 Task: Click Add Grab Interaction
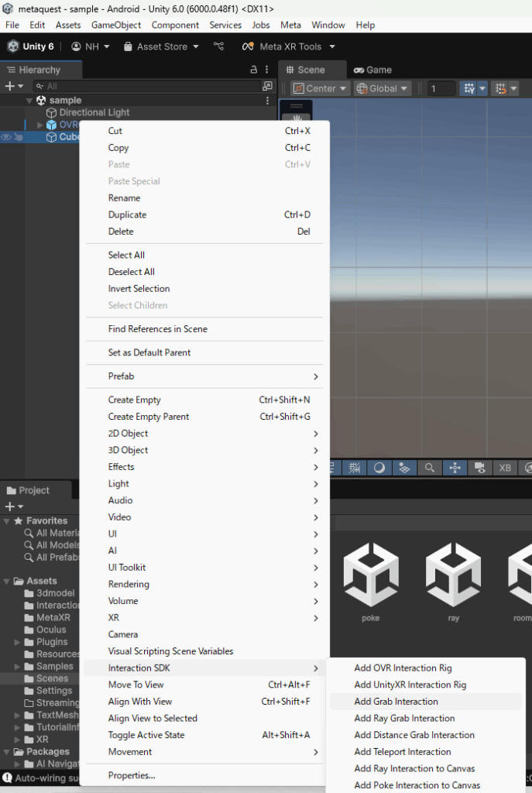[425, 702]
